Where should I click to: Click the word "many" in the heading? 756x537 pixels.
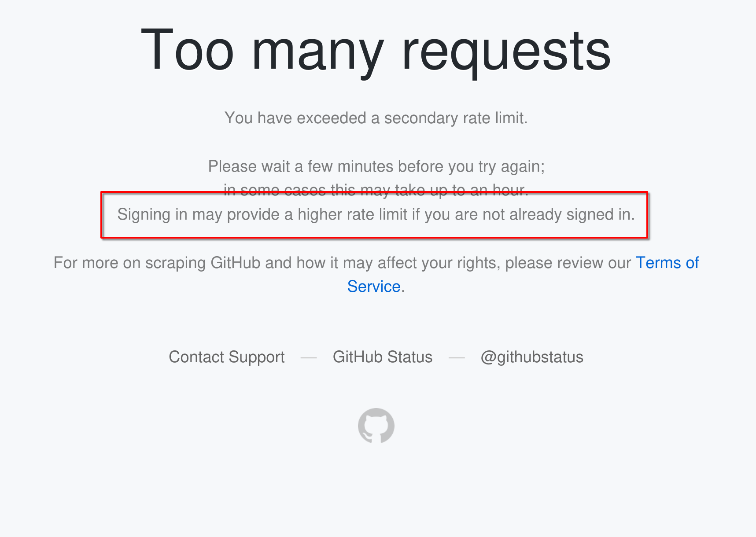tap(318, 52)
